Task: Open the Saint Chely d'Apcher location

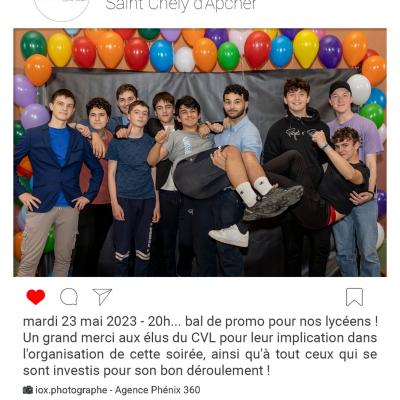Action: (181, 5)
